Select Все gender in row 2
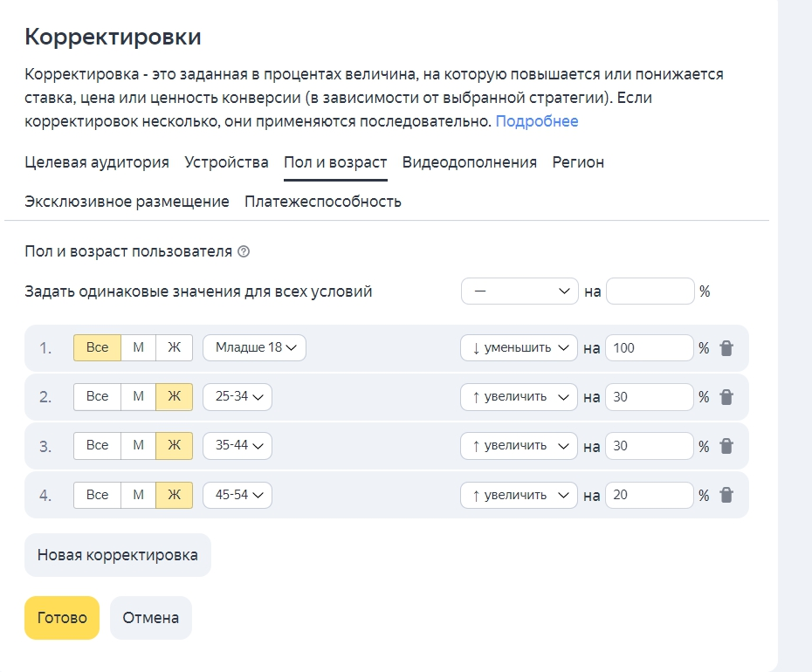812x672 pixels. coord(98,396)
